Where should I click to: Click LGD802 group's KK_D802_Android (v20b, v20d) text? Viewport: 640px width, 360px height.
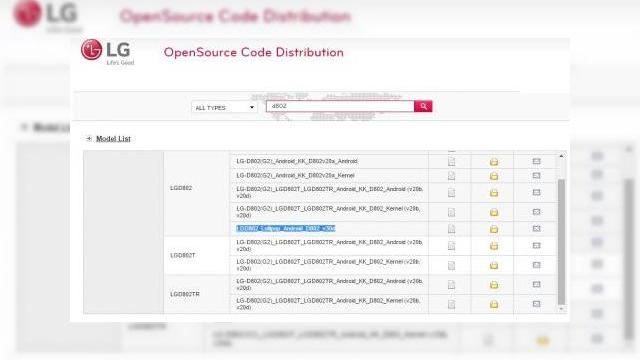[x=329, y=193]
